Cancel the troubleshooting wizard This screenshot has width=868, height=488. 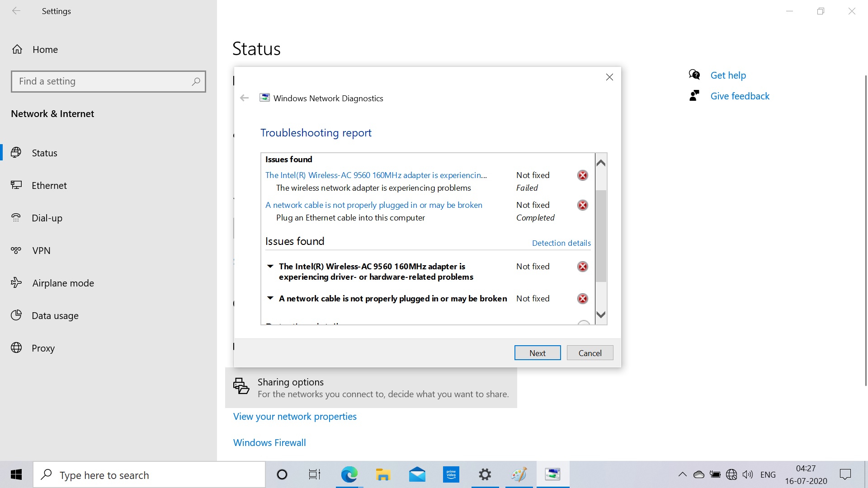590,353
